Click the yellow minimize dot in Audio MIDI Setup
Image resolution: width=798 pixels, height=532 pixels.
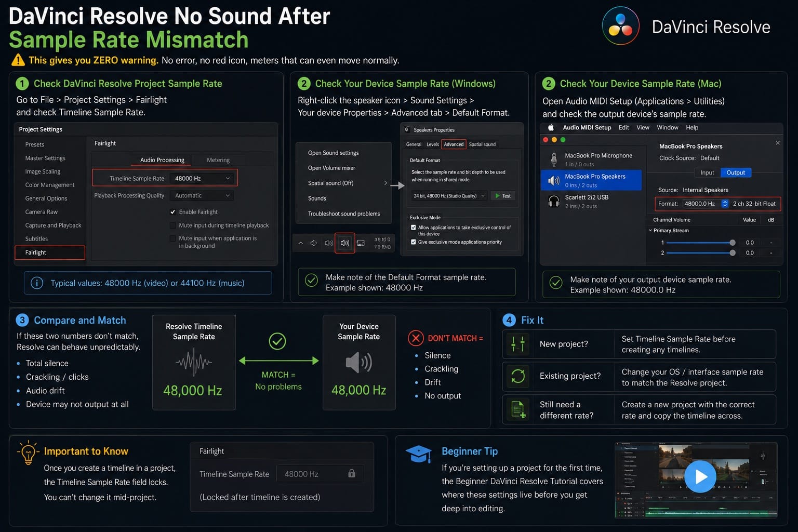[x=554, y=140]
